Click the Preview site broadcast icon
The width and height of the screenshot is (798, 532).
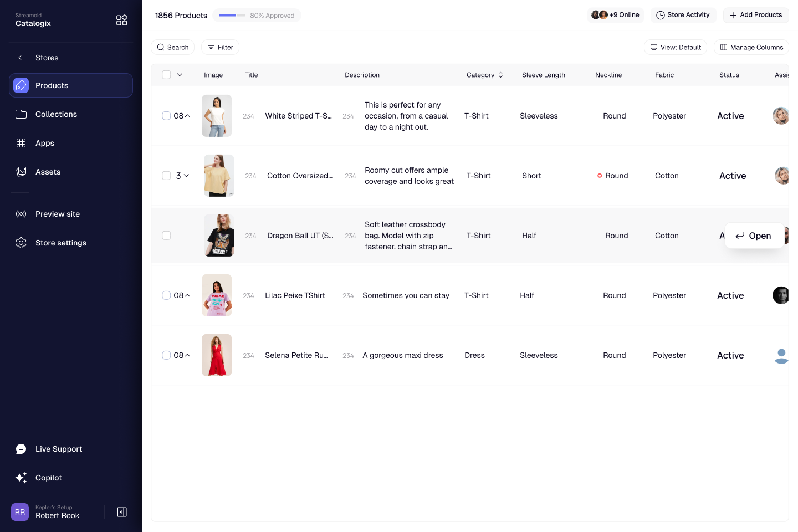tap(21, 214)
